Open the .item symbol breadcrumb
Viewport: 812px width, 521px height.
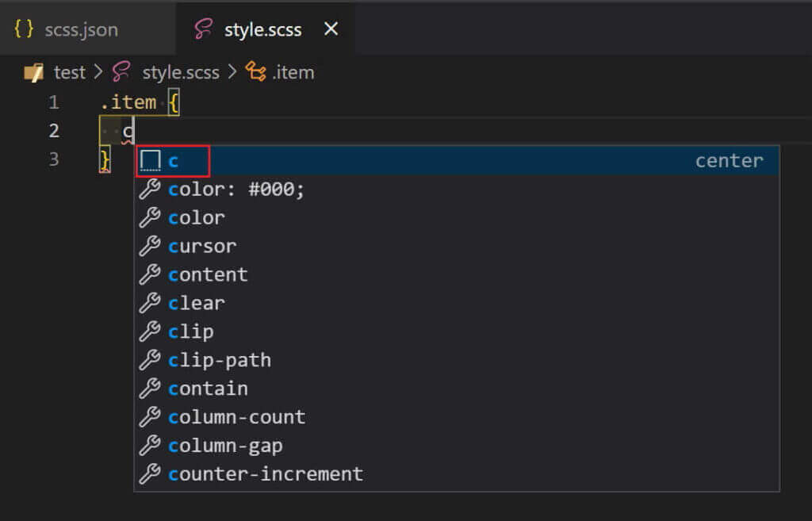(293, 72)
